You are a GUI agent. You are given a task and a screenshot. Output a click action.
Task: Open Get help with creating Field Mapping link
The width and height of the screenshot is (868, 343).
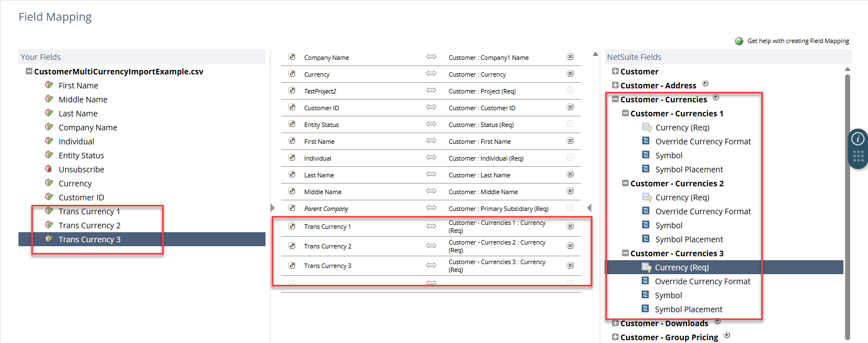798,41
